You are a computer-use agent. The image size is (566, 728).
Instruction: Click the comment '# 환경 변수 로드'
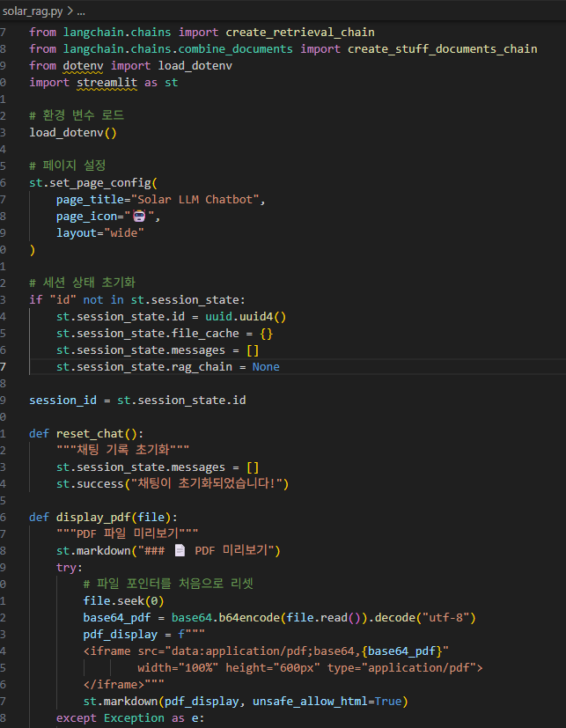(x=77, y=115)
